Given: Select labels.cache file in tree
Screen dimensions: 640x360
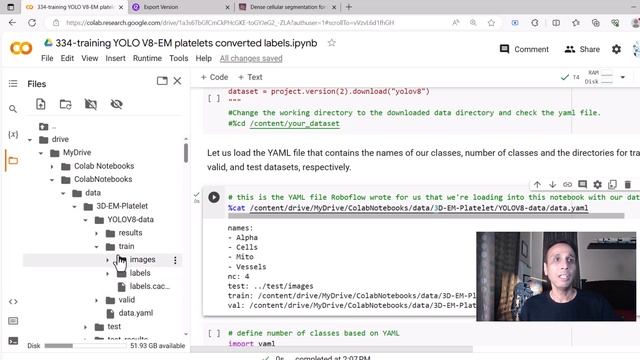Looking at the screenshot, I should (149, 287).
